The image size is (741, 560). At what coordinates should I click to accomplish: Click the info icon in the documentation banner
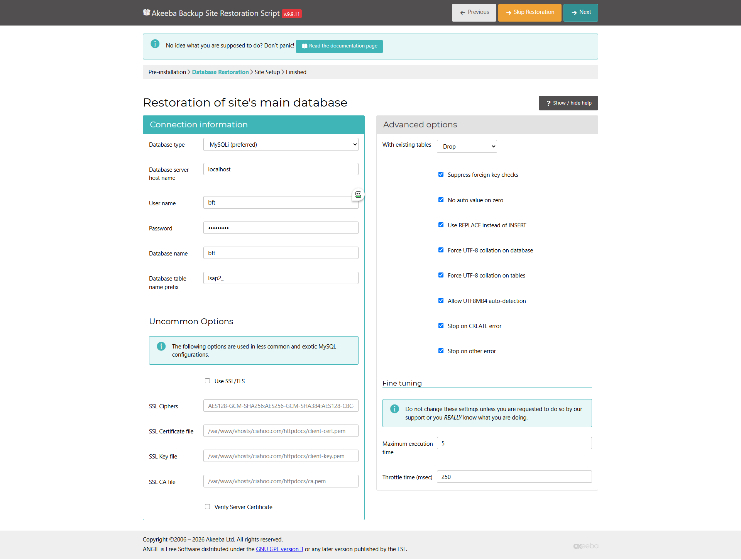click(x=155, y=44)
